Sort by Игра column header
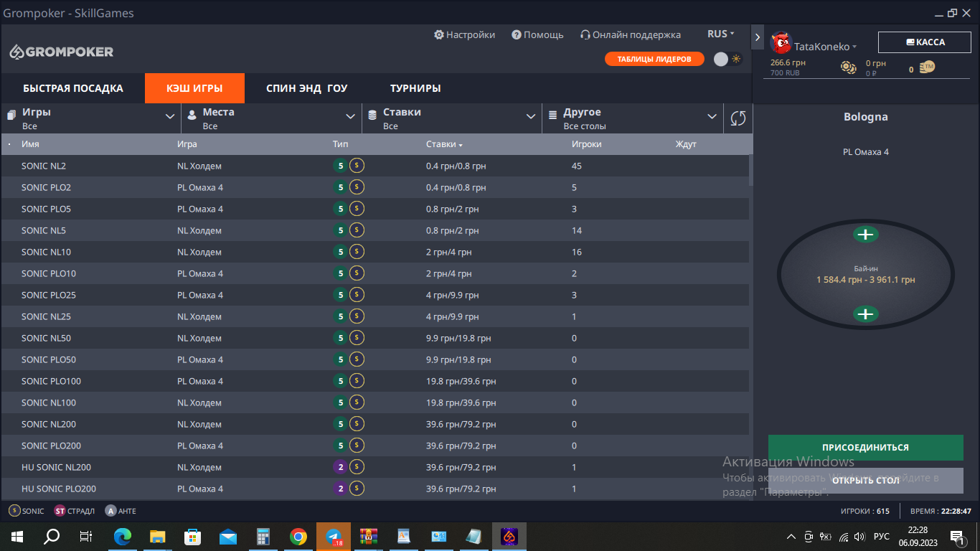The image size is (980, 551). [187, 144]
